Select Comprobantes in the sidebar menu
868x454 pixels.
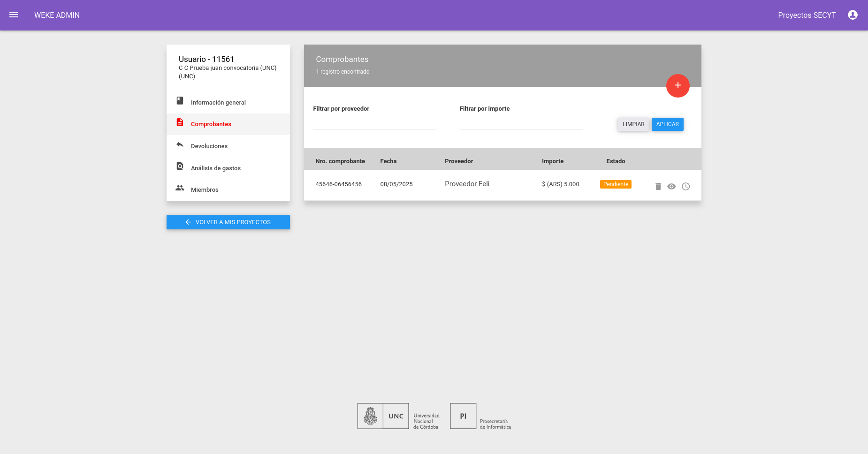click(228, 124)
